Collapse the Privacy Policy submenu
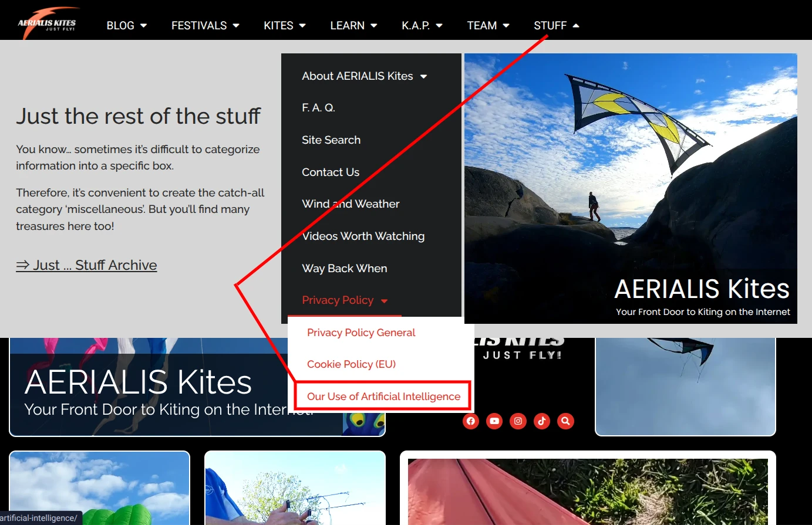The height and width of the screenshot is (525, 812). (345, 300)
